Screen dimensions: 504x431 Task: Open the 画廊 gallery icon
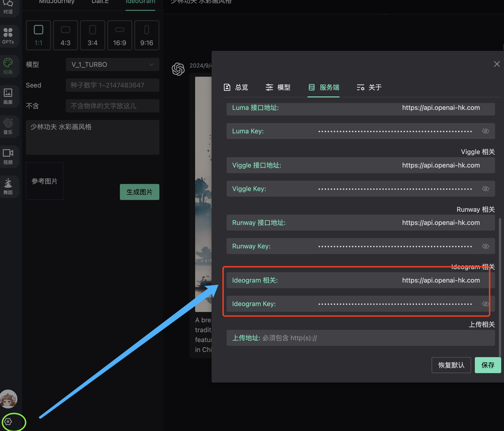click(x=8, y=96)
